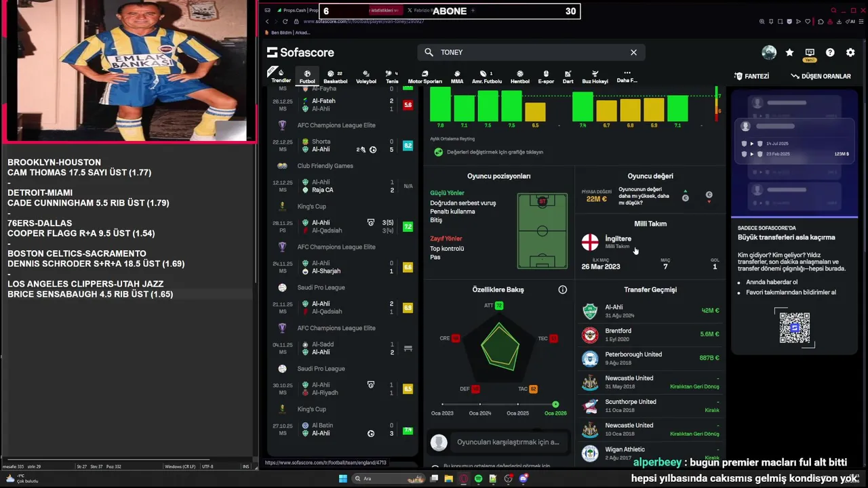The width and height of the screenshot is (868, 488).
Task: Open the TV schedule icon marked Yeni
Action: tap(810, 54)
